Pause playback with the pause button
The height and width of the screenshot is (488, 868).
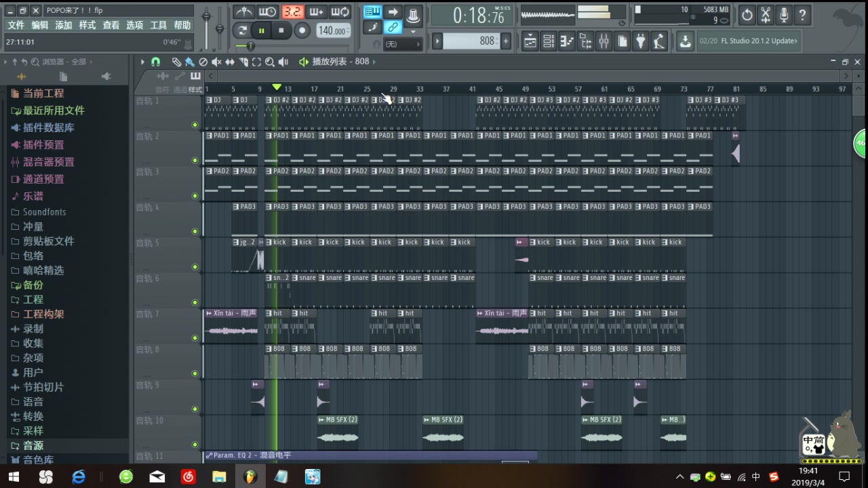pyautogui.click(x=261, y=30)
